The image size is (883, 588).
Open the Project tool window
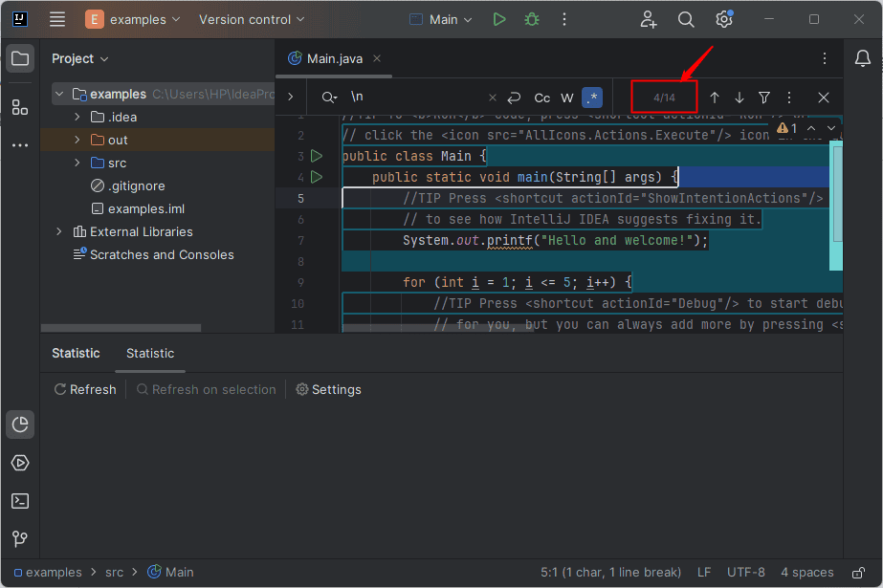[x=20, y=58]
